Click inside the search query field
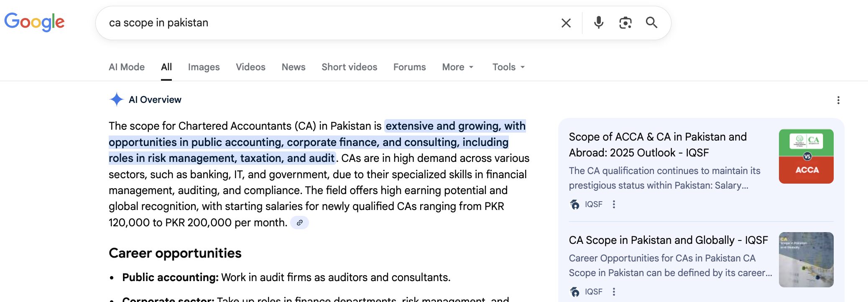The width and height of the screenshot is (868, 302). point(326,23)
